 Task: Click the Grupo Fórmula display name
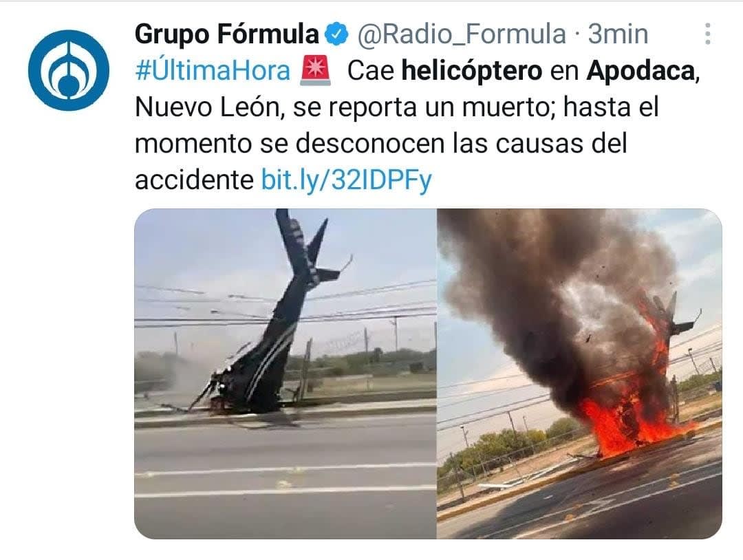pyautogui.click(x=227, y=34)
